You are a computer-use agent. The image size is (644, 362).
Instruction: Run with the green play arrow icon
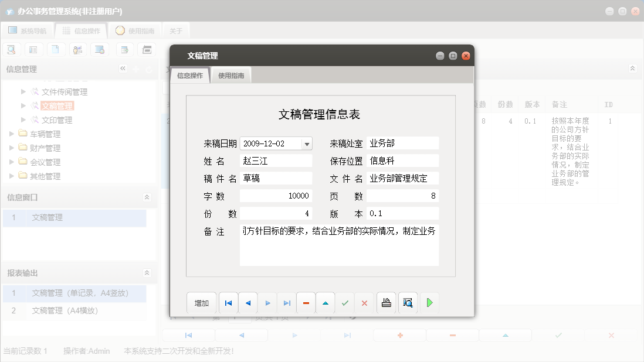click(429, 302)
